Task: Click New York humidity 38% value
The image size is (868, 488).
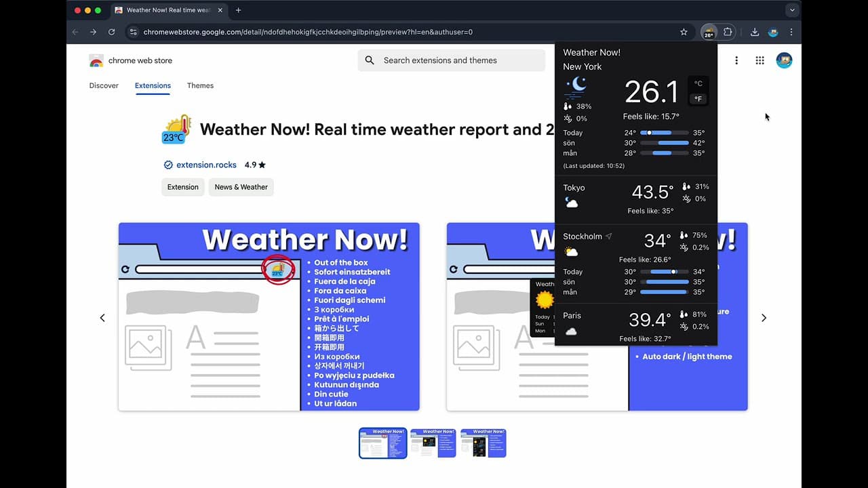Action: point(583,106)
